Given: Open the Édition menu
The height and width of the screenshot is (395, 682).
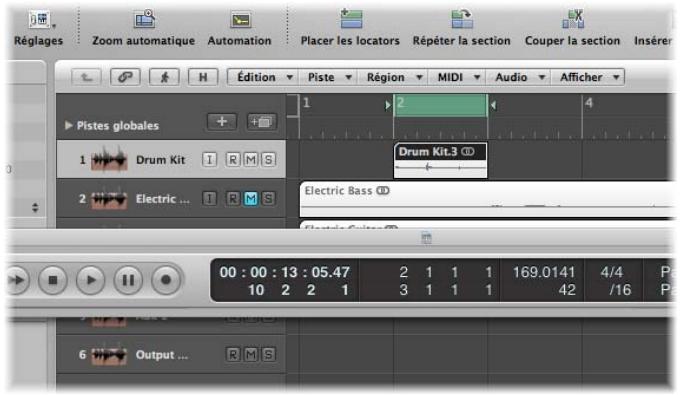Looking at the screenshot, I should click(x=263, y=77).
